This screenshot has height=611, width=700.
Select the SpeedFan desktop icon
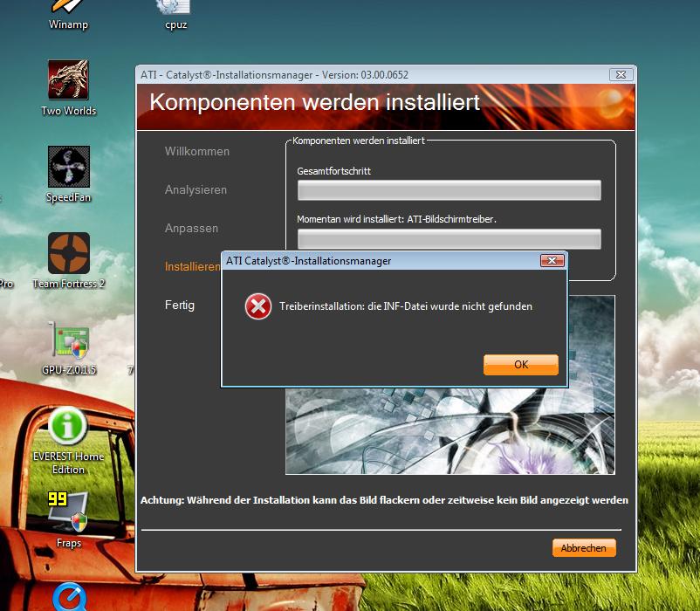coord(69,175)
